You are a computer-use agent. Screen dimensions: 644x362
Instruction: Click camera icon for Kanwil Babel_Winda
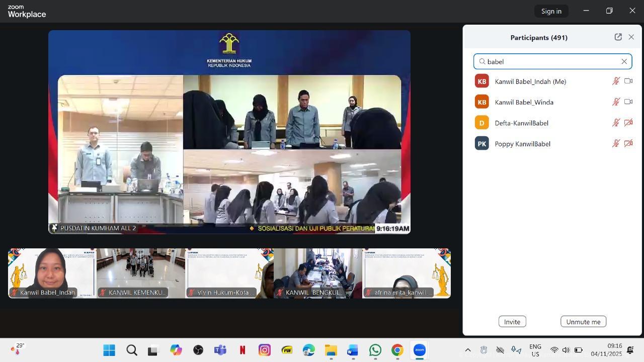[628, 102]
